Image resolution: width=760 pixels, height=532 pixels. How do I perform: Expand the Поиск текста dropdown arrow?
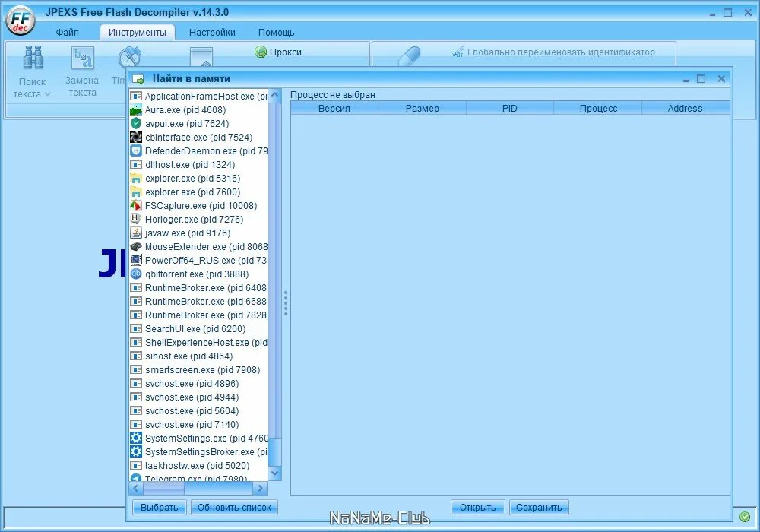click(x=47, y=94)
